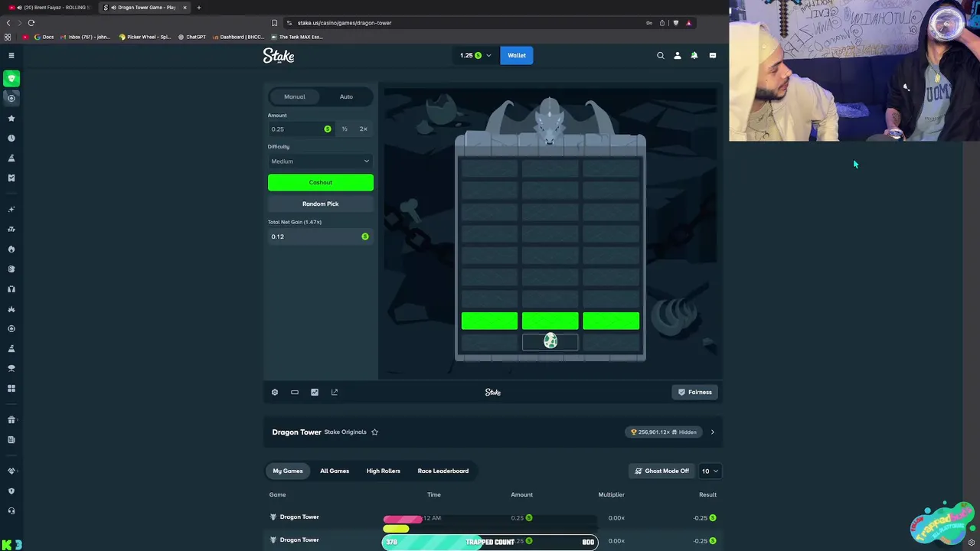Open the hamburger menu in sidebar
Screen dimensions: 980x551
pos(11,55)
